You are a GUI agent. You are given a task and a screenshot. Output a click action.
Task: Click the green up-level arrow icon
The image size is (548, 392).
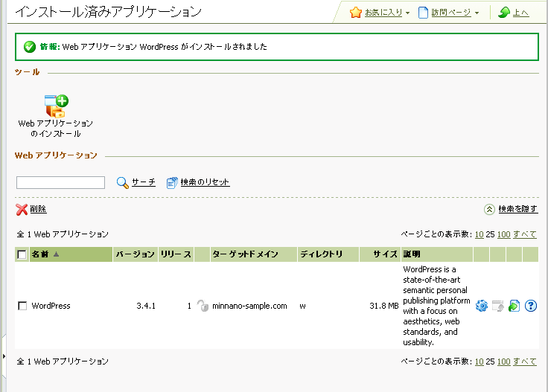click(504, 13)
